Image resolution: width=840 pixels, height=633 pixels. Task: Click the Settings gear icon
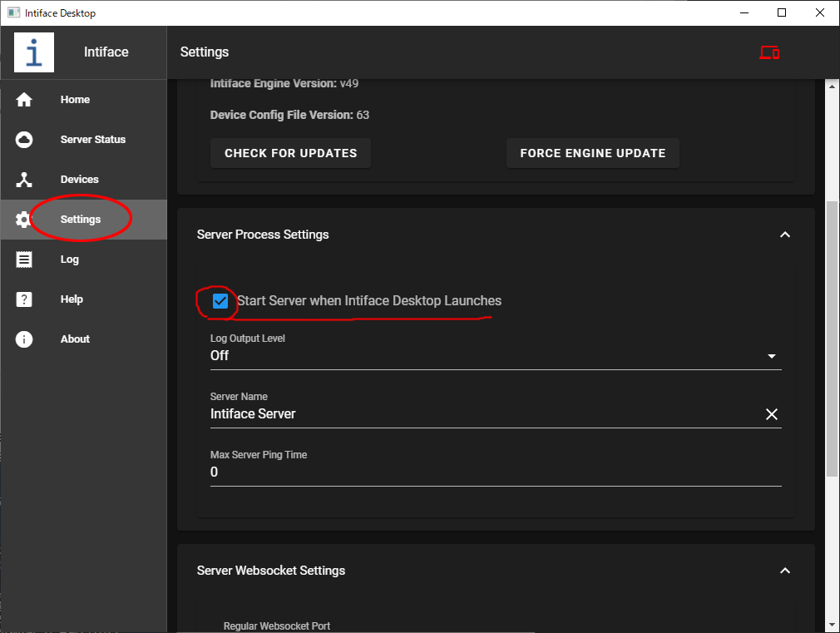(x=22, y=220)
